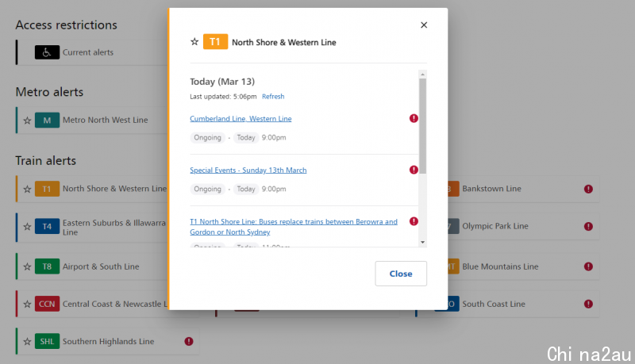Favourite Airport & South Line
This screenshot has width=635, height=364.
tap(27, 266)
